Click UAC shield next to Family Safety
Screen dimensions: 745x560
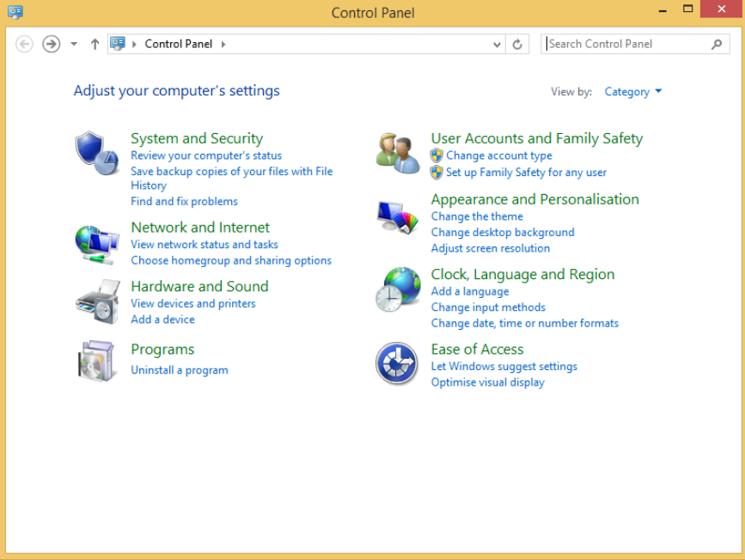437,173
